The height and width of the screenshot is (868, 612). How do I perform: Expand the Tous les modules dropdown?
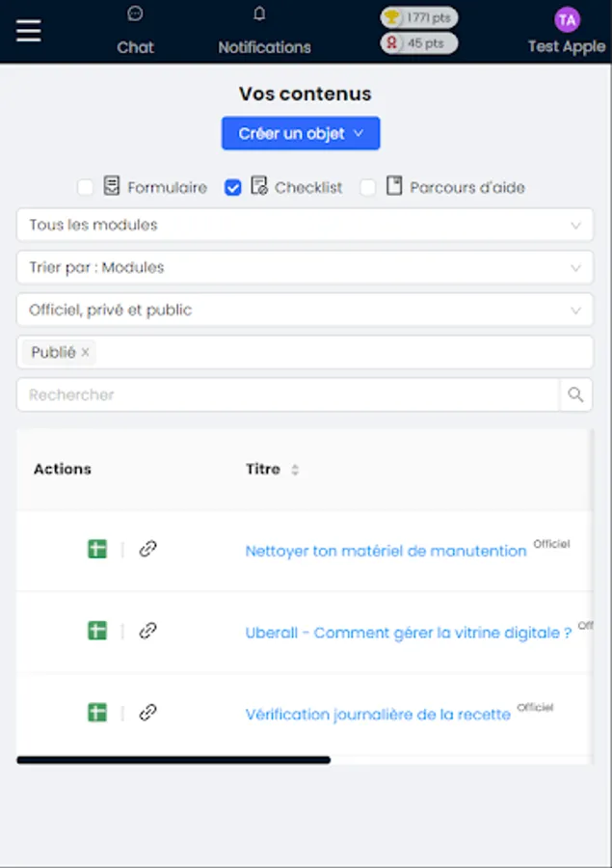305,225
